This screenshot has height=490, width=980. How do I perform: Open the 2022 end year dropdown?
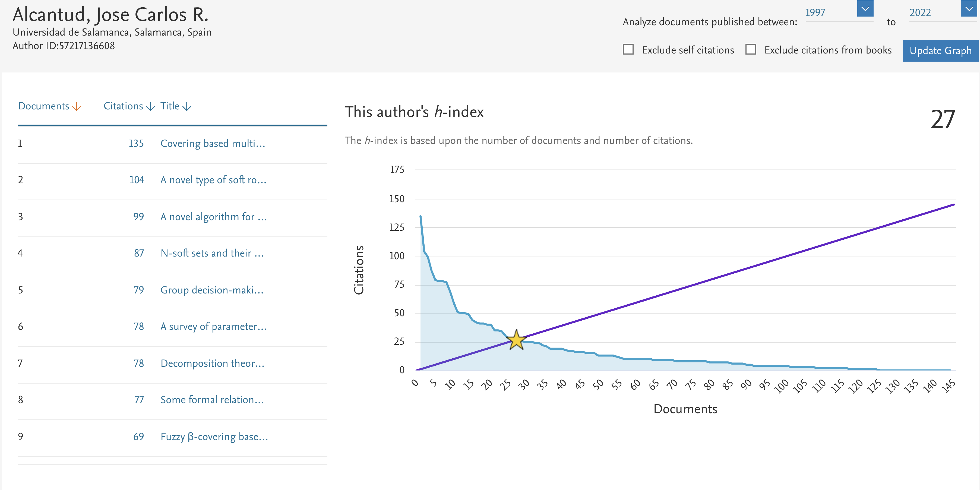pyautogui.click(x=969, y=9)
